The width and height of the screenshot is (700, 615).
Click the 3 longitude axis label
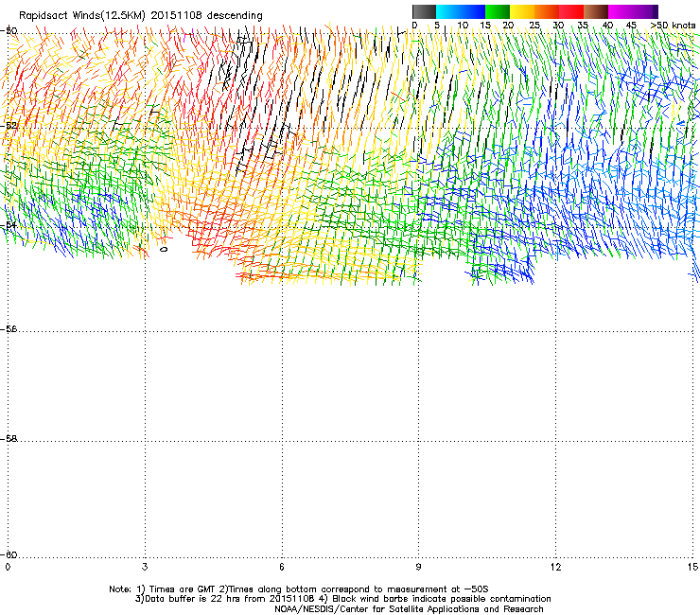tap(145, 567)
